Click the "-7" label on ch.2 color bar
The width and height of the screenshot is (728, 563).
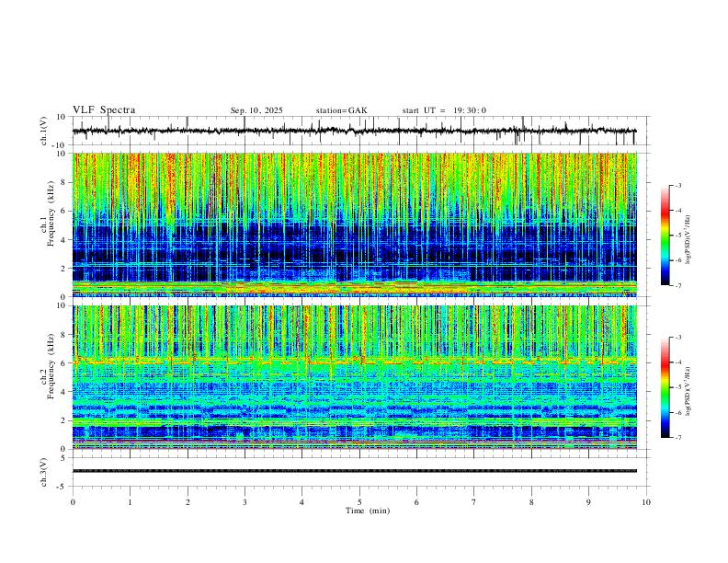pyautogui.click(x=677, y=438)
